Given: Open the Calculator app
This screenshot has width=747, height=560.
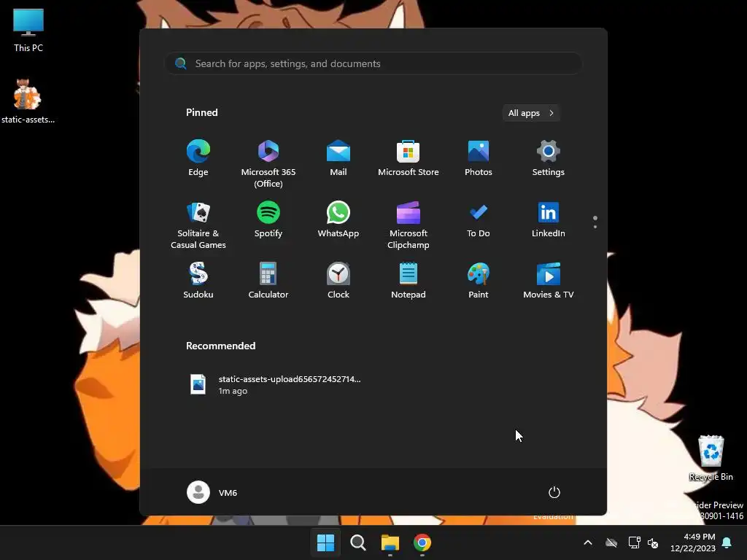Looking at the screenshot, I should coord(268,281).
